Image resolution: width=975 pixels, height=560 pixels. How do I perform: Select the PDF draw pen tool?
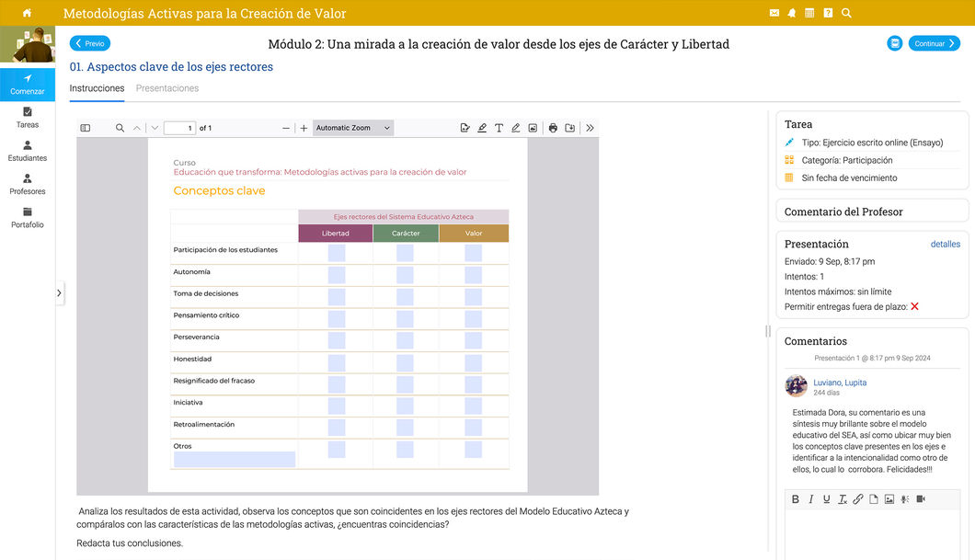(515, 128)
